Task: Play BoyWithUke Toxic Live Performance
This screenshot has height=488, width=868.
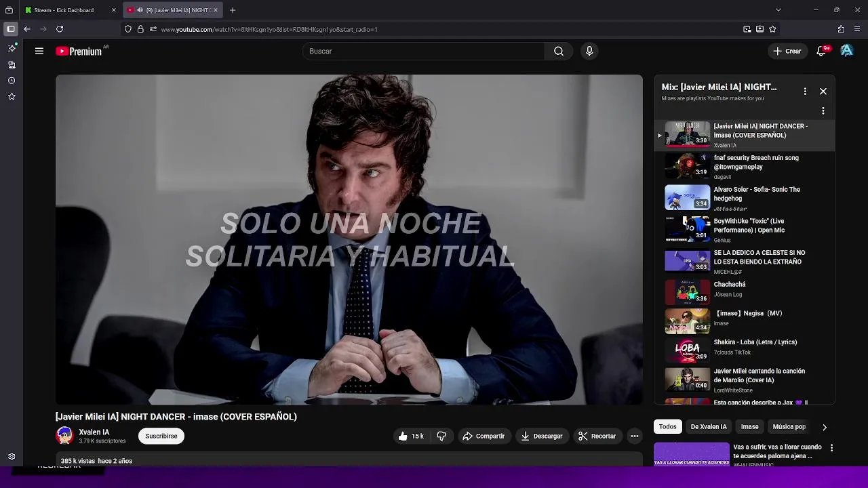Action: pos(745,230)
